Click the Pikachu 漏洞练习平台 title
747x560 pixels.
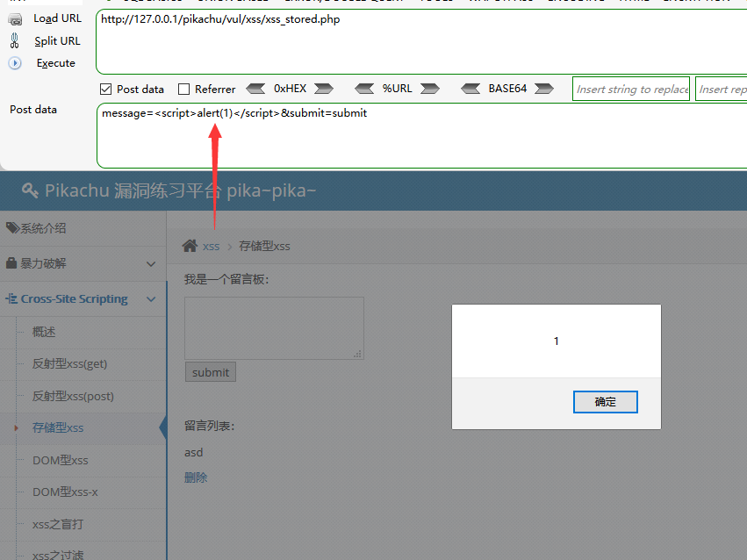180,190
